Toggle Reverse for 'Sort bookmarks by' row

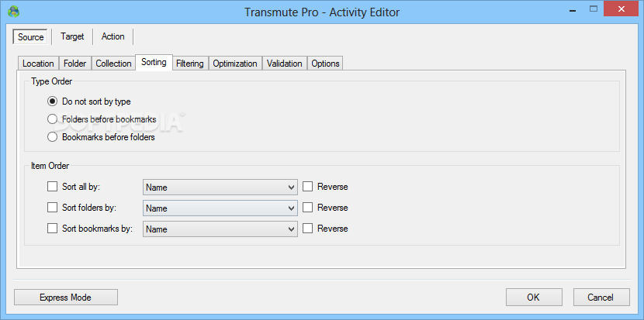tap(307, 229)
